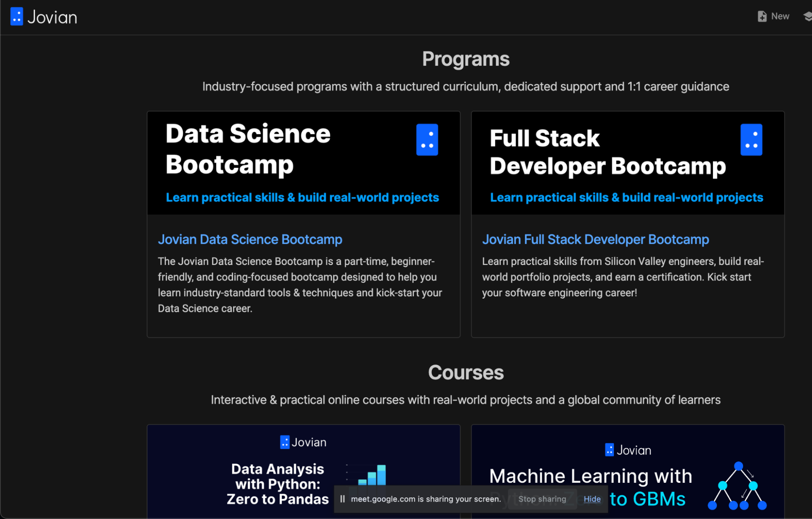
Task: Click the Jovian badge icon on the Full Stack banner
Action: click(751, 140)
